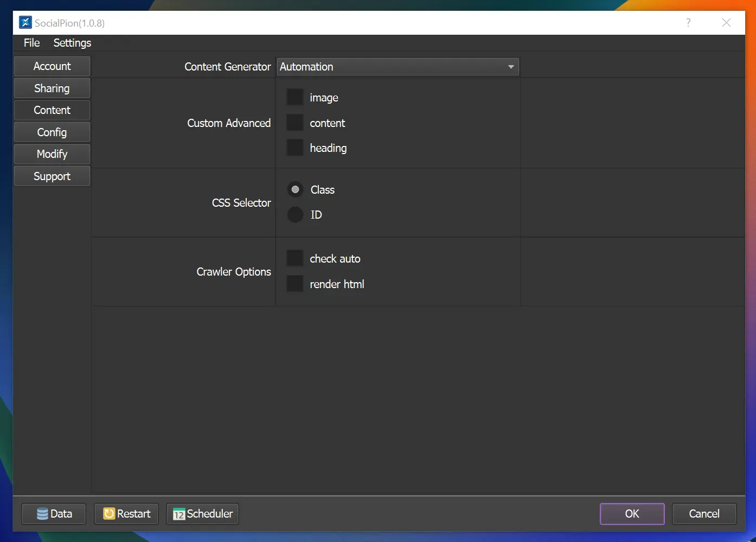Image resolution: width=756 pixels, height=542 pixels.
Task: Enable the content checkbox
Action: pos(295,123)
